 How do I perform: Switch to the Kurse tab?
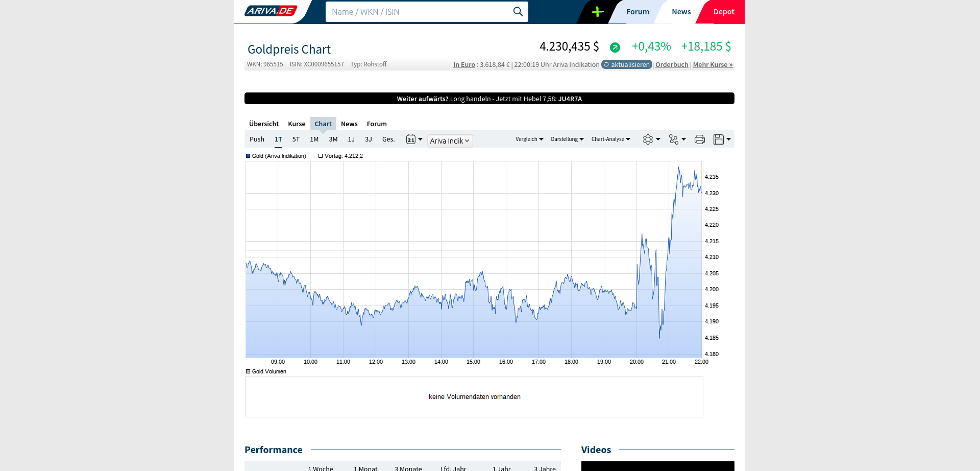[x=297, y=124]
